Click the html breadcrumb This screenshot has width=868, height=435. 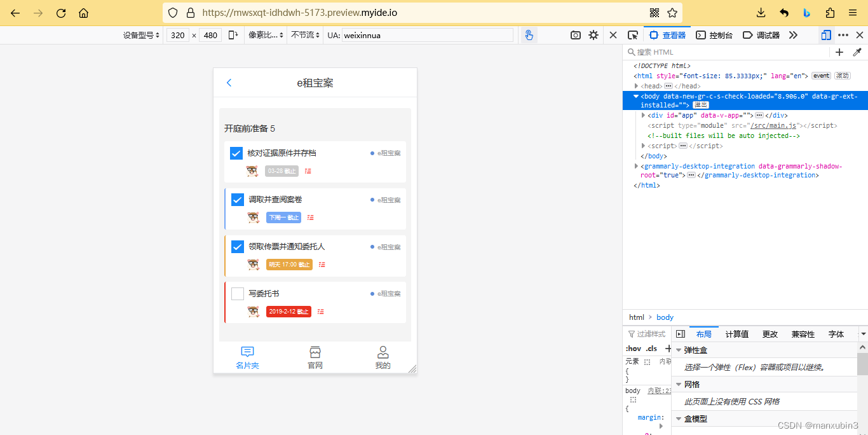[637, 317]
